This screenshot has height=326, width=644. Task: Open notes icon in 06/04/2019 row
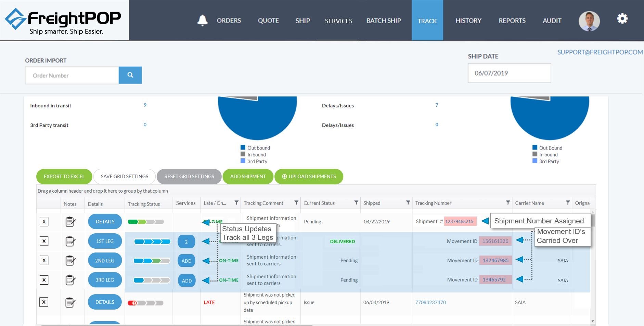click(70, 302)
